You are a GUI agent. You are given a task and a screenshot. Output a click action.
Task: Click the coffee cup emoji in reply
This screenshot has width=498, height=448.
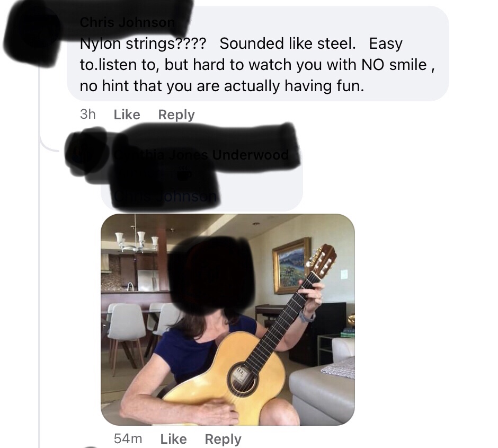tap(184, 174)
